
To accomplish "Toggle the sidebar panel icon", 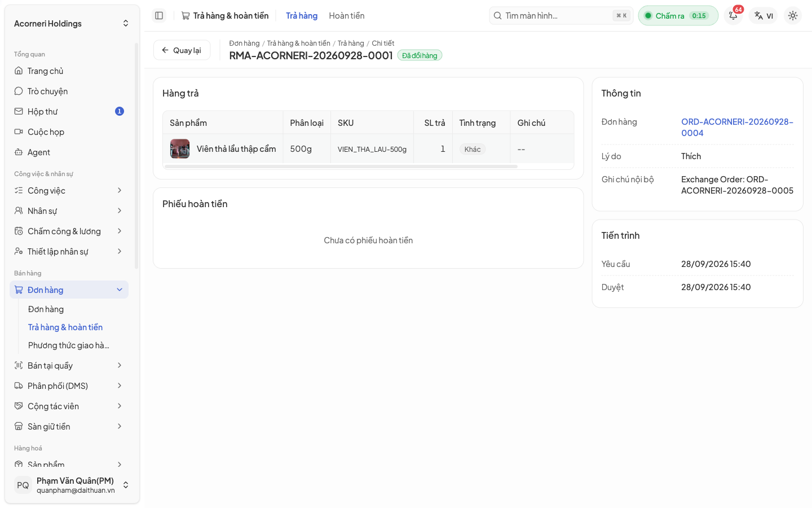I will (159, 16).
